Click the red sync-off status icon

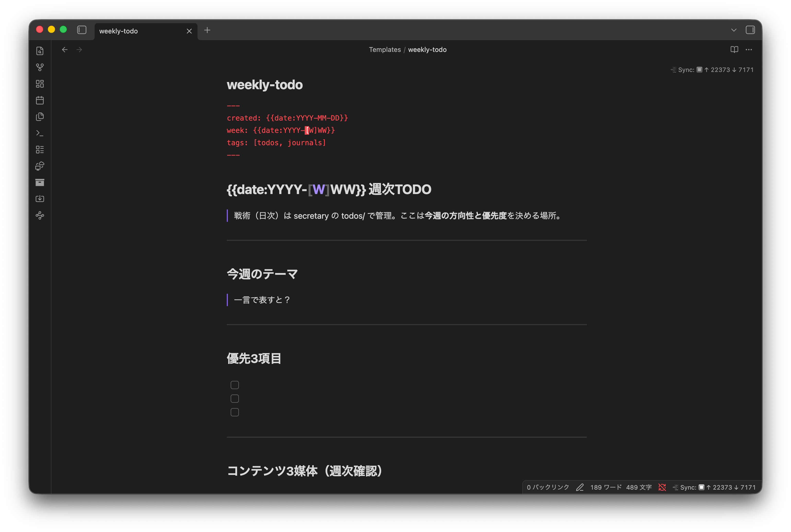662,487
